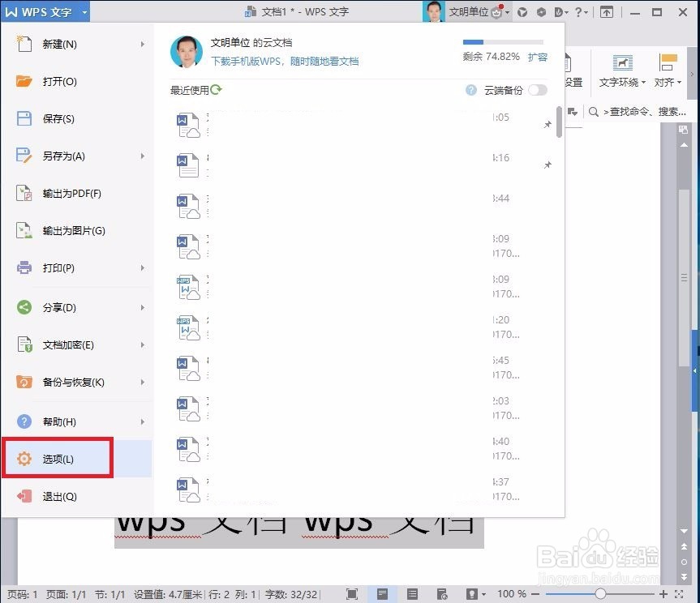Expand the Backup and Restore submenu arrow
This screenshot has height=603, width=700.
tap(143, 383)
